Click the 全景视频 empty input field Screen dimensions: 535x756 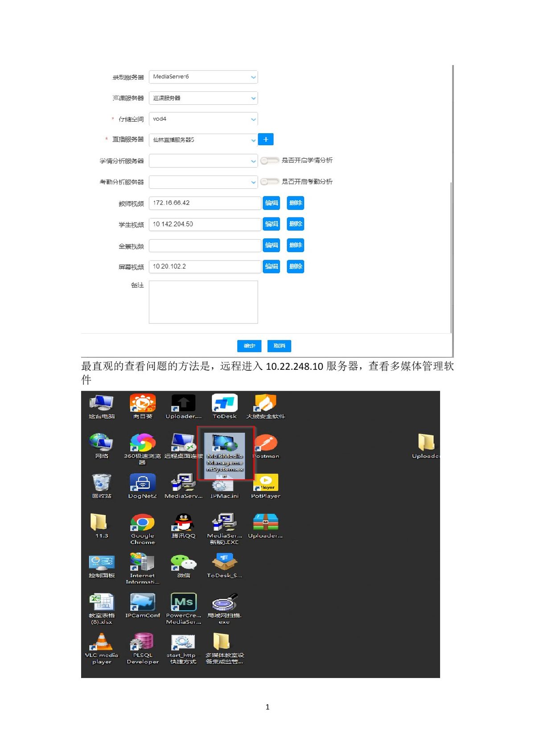205,245
